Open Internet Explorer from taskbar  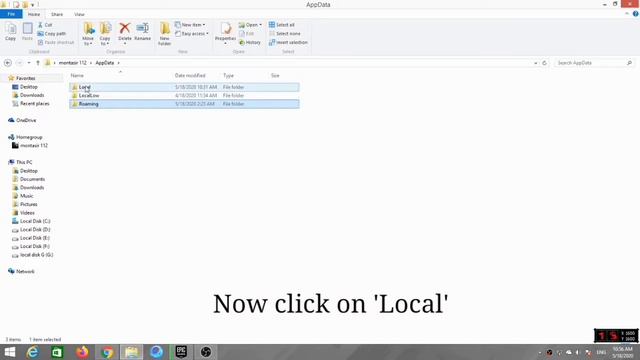(x=33, y=352)
